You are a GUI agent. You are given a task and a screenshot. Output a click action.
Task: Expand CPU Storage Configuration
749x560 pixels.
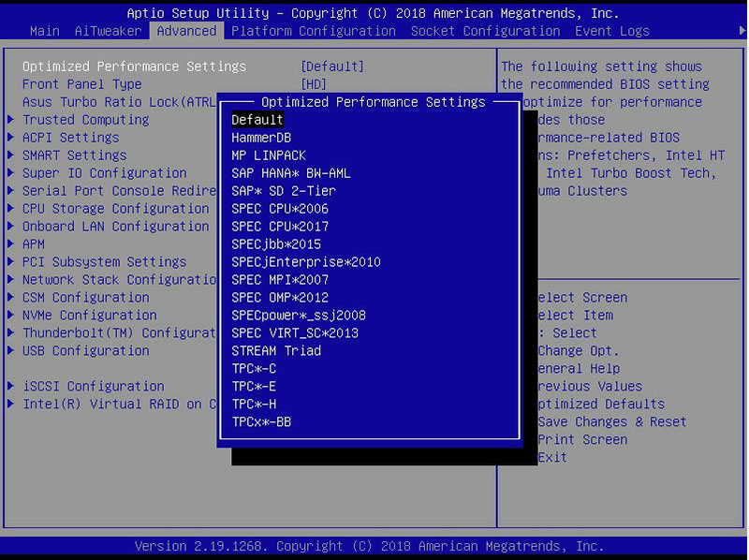[x=115, y=209]
